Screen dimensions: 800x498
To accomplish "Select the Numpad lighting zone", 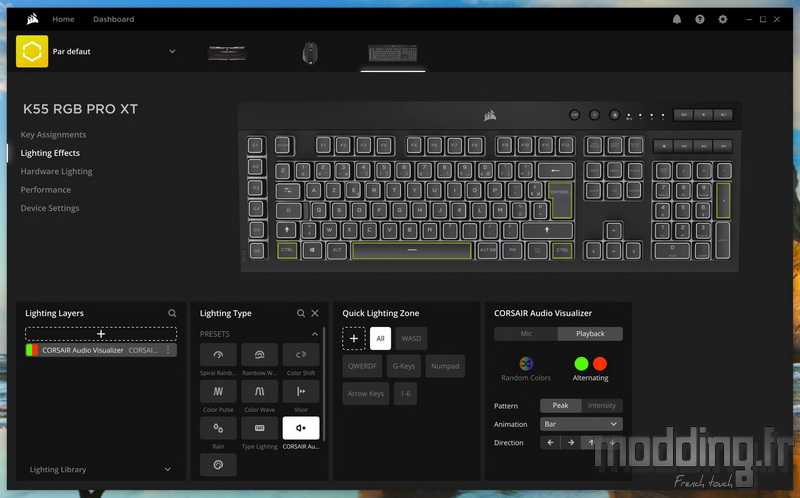I will click(445, 366).
